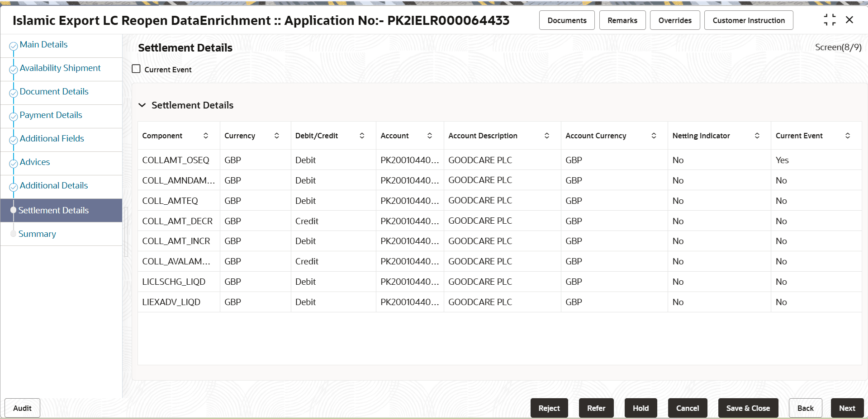Image resolution: width=868 pixels, height=419 pixels.
Task: Click Credit in the COLL_AVALAM... row
Action: click(307, 261)
